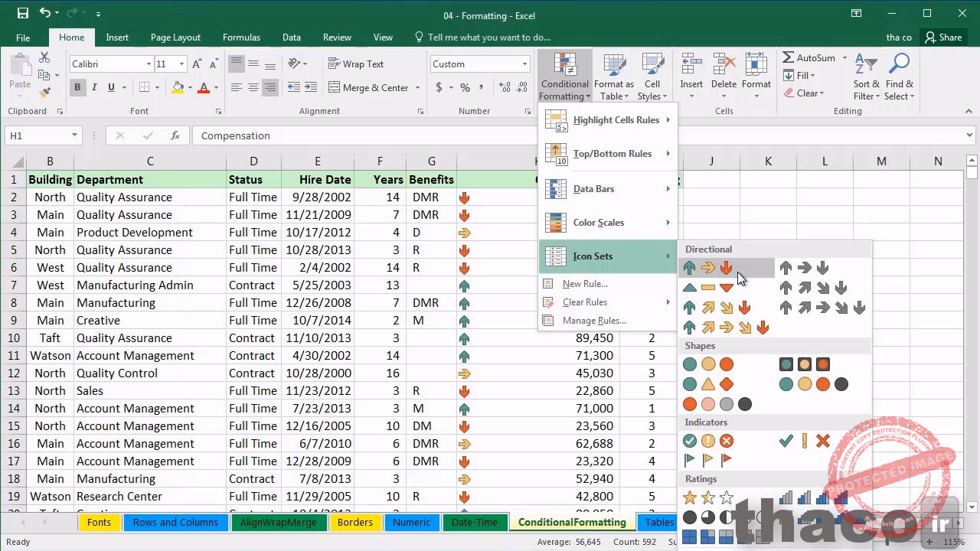The width and height of the screenshot is (980, 551).
Task: Click the Hire Date value 9/28/2002
Action: pos(318,197)
